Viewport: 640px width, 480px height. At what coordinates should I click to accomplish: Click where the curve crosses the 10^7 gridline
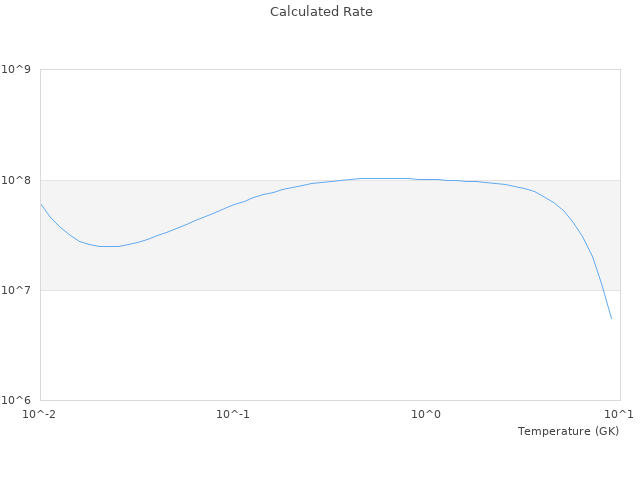[x=602, y=290]
